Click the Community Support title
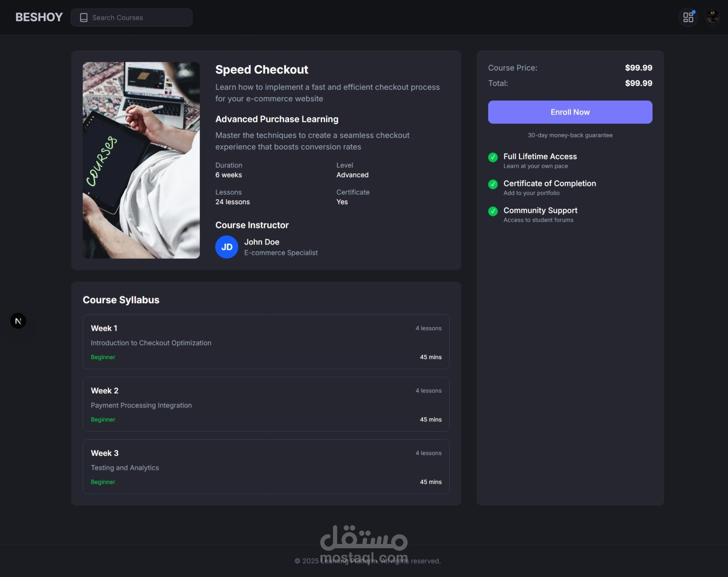This screenshot has width=728, height=577. [540, 210]
